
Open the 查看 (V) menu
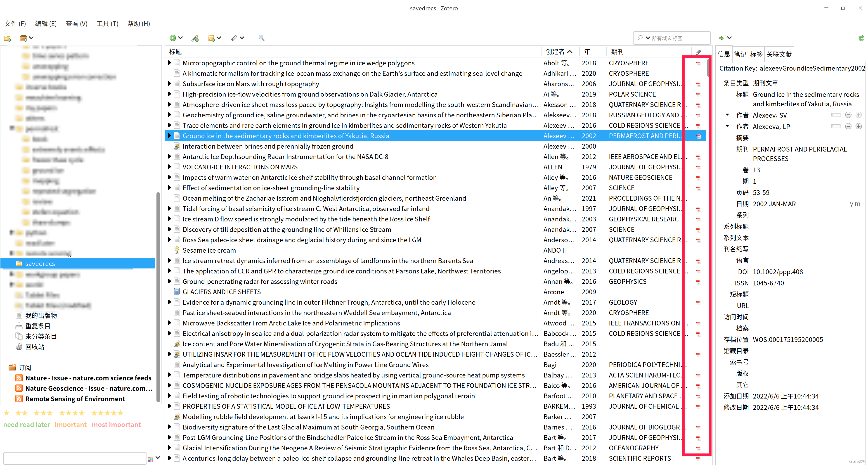coord(76,24)
